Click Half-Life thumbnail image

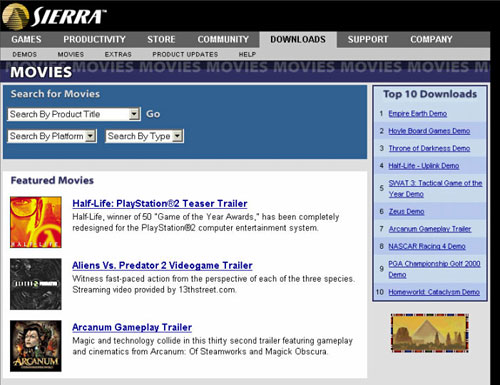click(36, 222)
